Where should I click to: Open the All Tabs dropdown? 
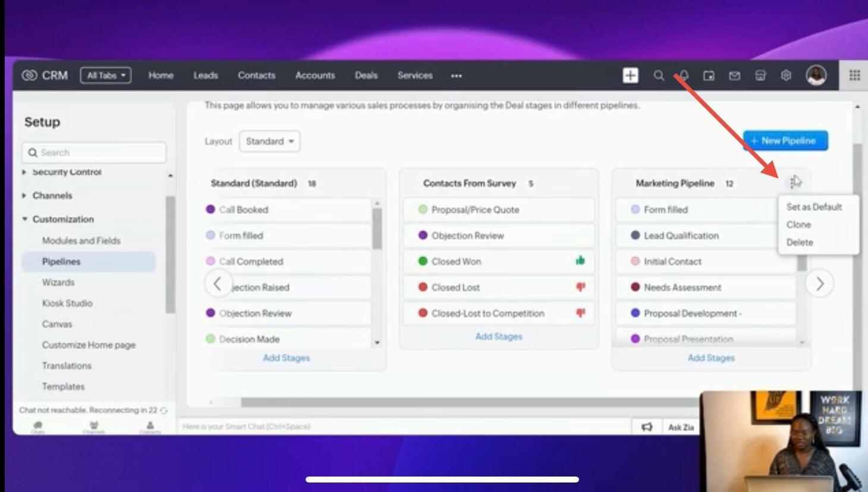106,75
